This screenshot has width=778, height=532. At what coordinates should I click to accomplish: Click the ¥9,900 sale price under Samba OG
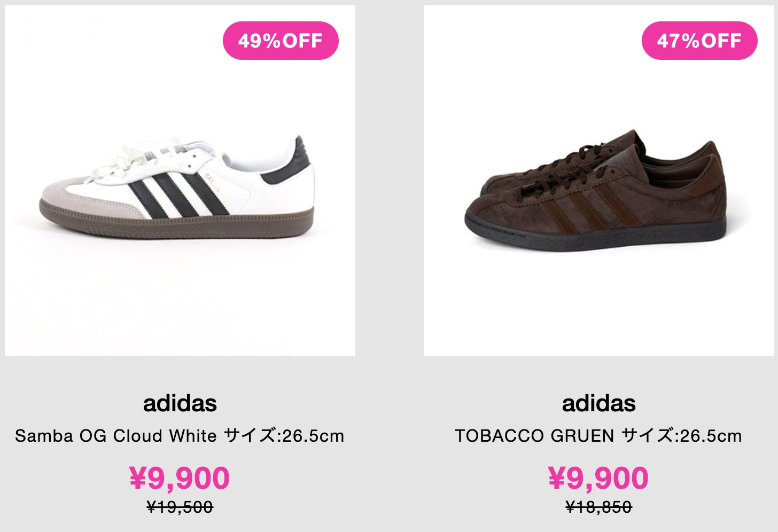click(x=180, y=478)
